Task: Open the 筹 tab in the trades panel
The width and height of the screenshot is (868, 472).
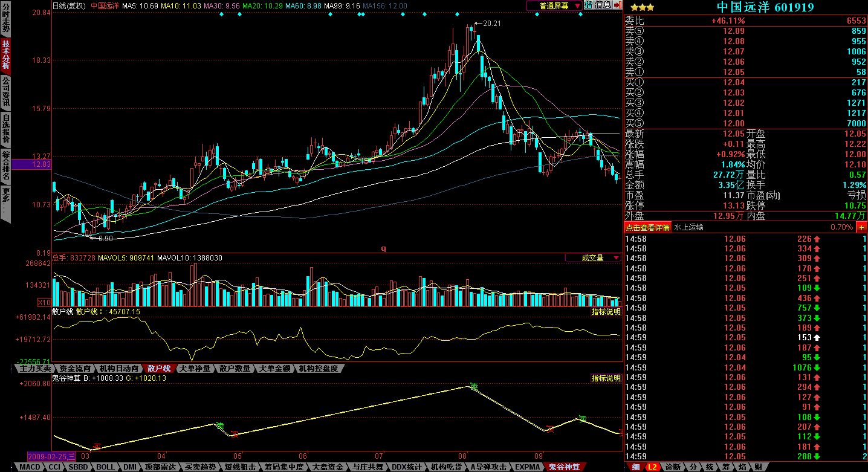Action: pyautogui.click(x=726, y=467)
